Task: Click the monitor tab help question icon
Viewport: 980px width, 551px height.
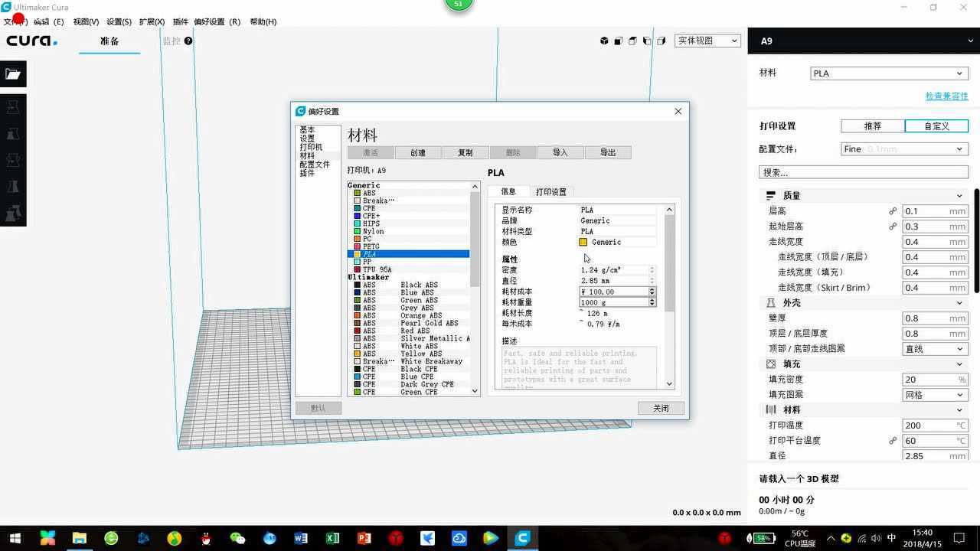Action: (x=188, y=41)
